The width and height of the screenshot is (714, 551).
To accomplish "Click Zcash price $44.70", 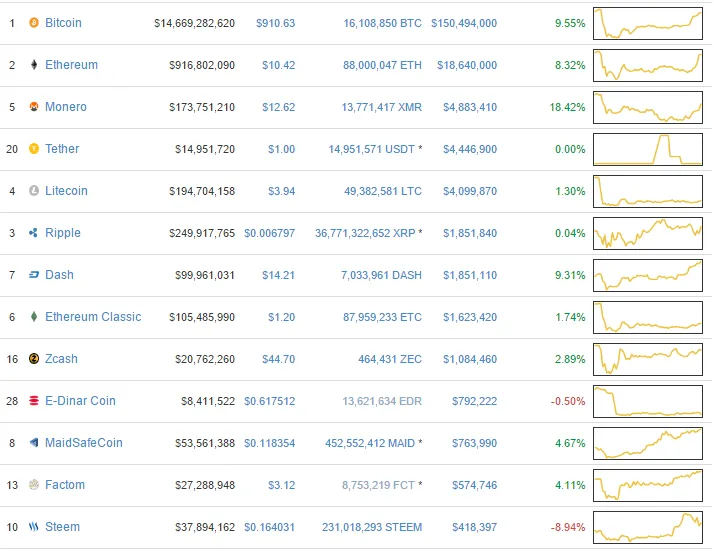I will [x=279, y=359].
